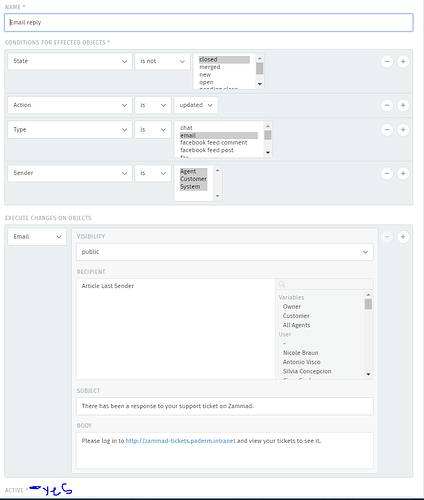The image size is (424, 500).
Task: Remove the State condition row
Action: (387, 61)
